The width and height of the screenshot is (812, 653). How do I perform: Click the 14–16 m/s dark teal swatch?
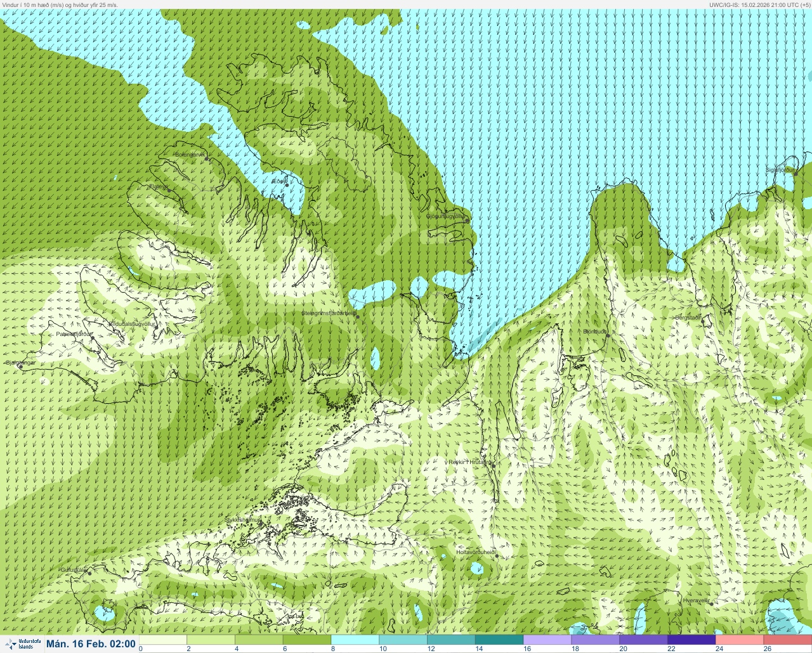499,640
